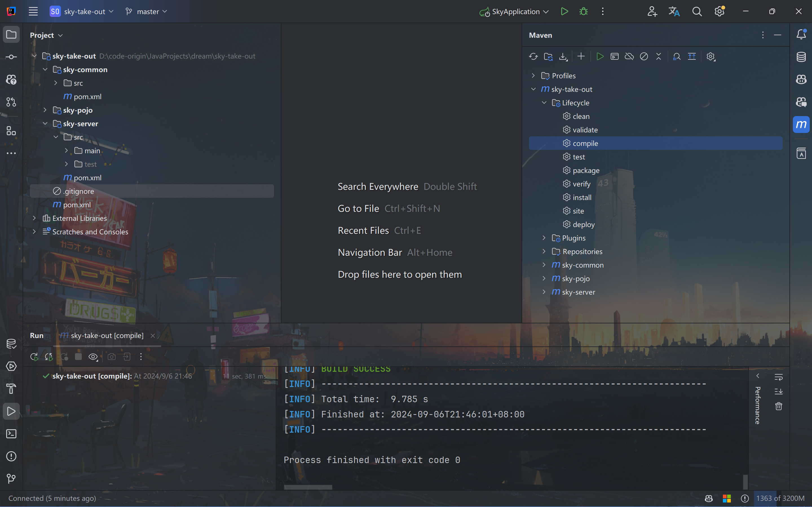Toggle soft-wrap in console output
The width and height of the screenshot is (812, 507).
[x=778, y=377]
